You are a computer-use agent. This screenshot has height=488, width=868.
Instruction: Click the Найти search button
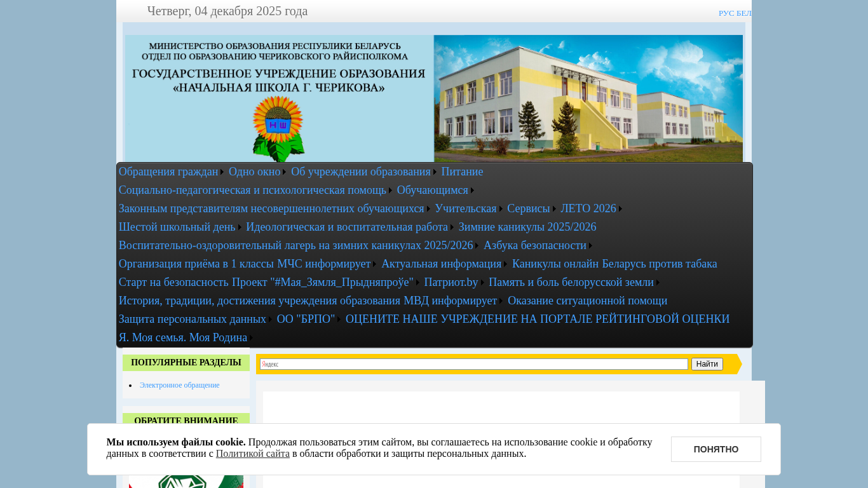coord(707,364)
